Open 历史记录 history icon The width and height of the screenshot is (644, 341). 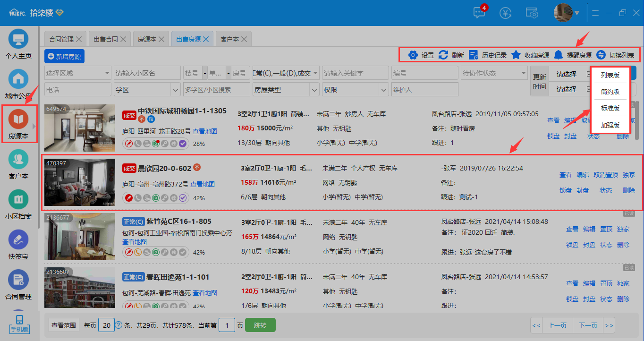(x=474, y=55)
